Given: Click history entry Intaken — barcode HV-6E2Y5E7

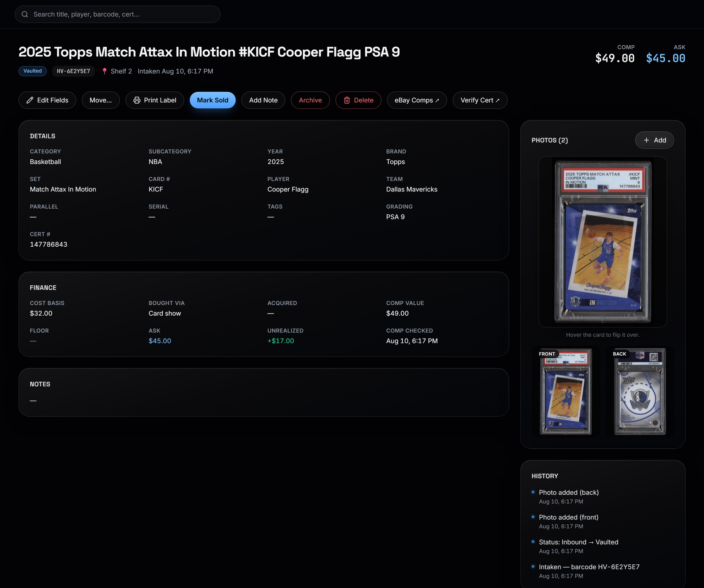Looking at the screenshot, I should tap(589, 567).
